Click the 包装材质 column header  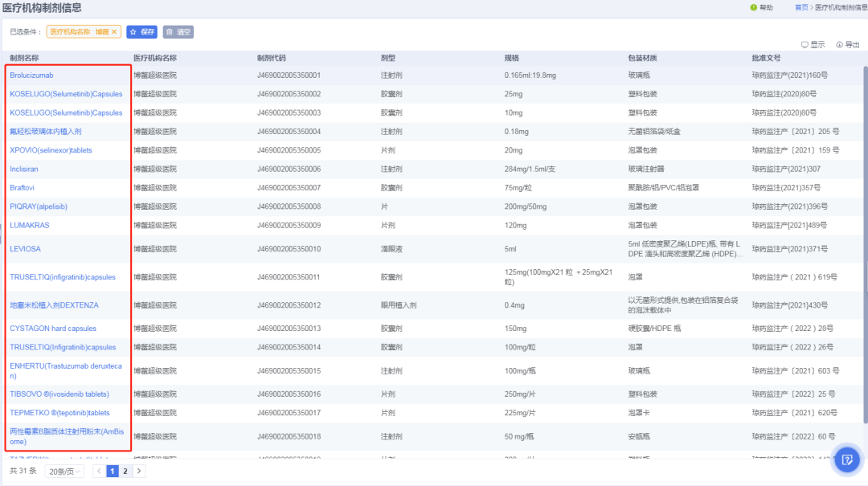click(x=643, y=58)
